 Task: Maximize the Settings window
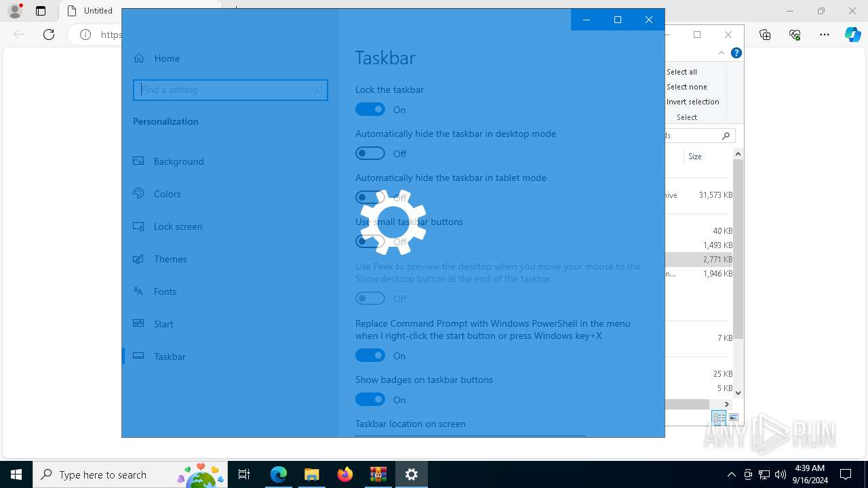point(618,20)
